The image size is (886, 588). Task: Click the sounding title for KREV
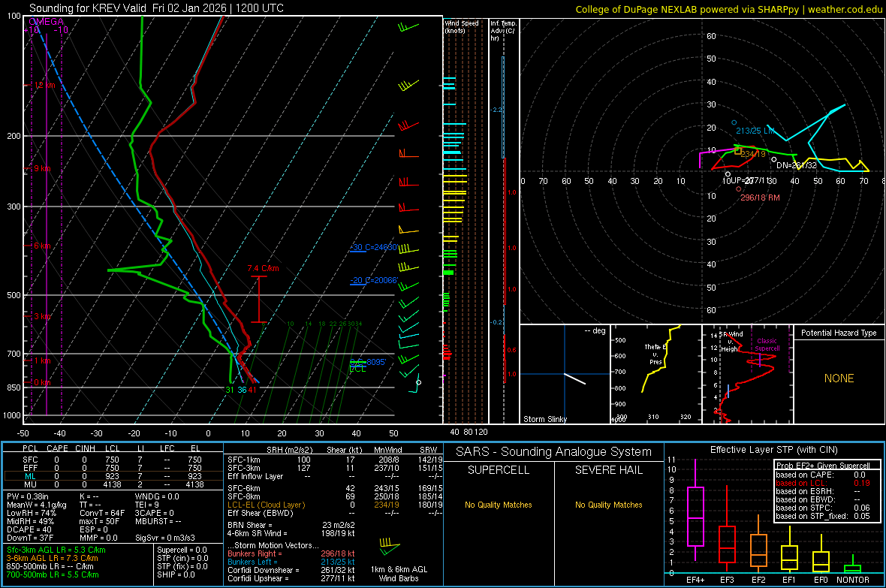156,8
